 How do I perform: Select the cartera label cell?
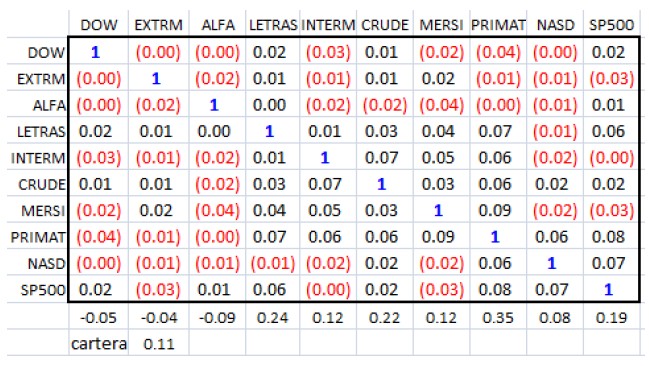tap(99, 344)
